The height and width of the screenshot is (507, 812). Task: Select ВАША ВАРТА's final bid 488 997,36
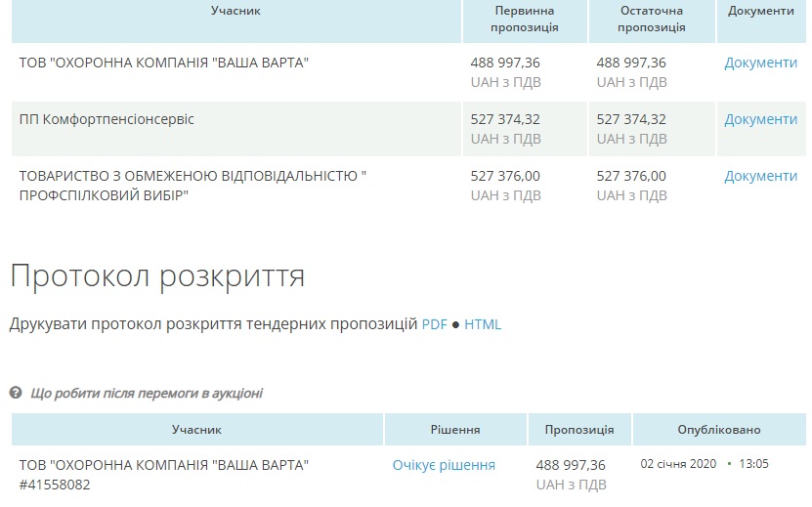631,63
